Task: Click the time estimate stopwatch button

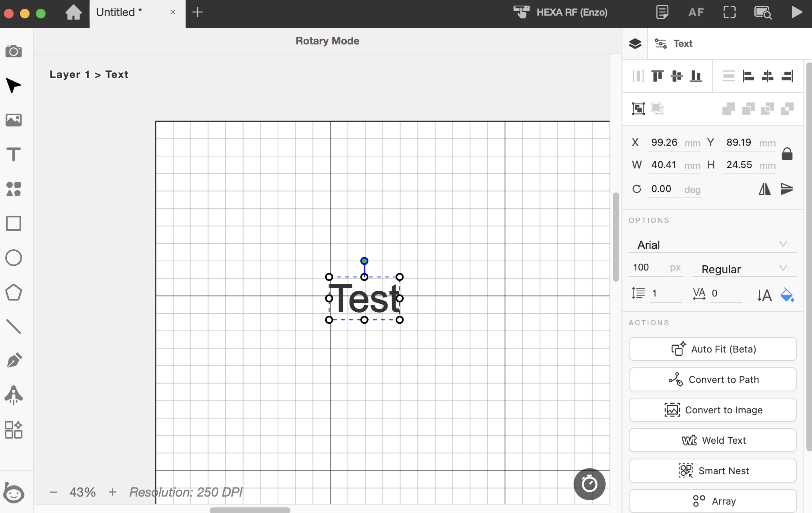Action: click(x=590, y=484)
